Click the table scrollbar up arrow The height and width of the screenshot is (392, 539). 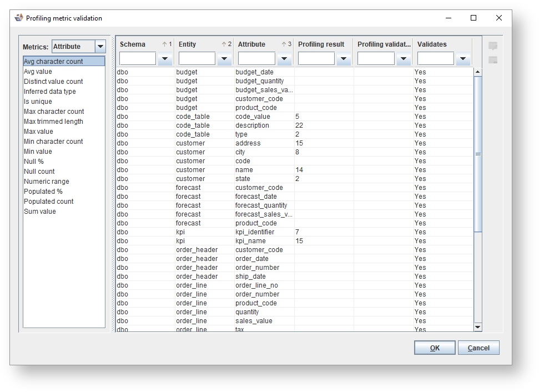477,72
